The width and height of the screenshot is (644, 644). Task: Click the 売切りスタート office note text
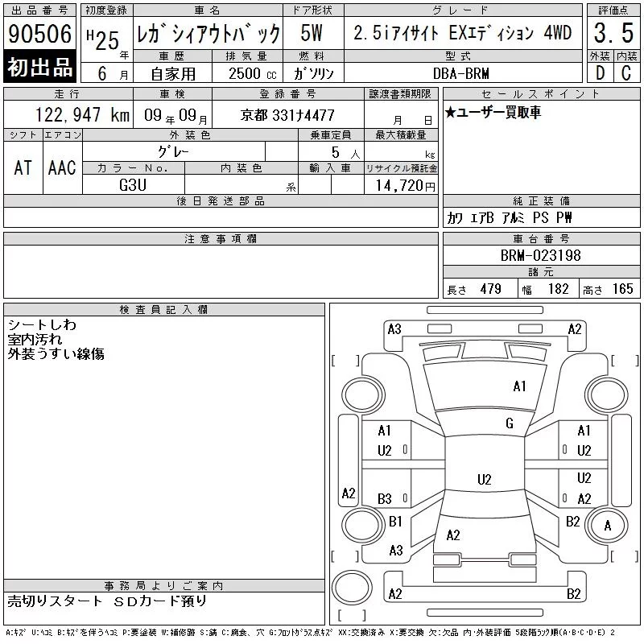pyautogui.click(x=55, y=601)
